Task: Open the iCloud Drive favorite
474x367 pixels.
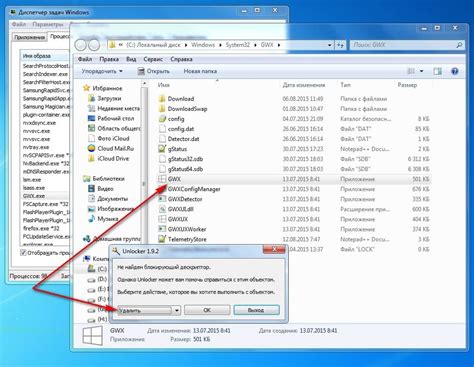Action: coord(113,159)
